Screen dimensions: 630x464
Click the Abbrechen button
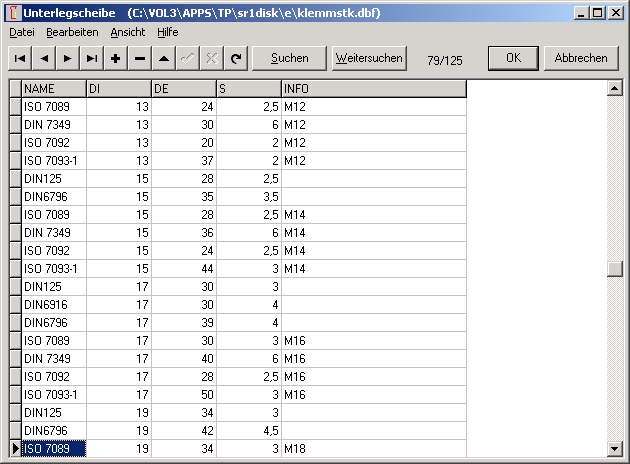point(581,58)
